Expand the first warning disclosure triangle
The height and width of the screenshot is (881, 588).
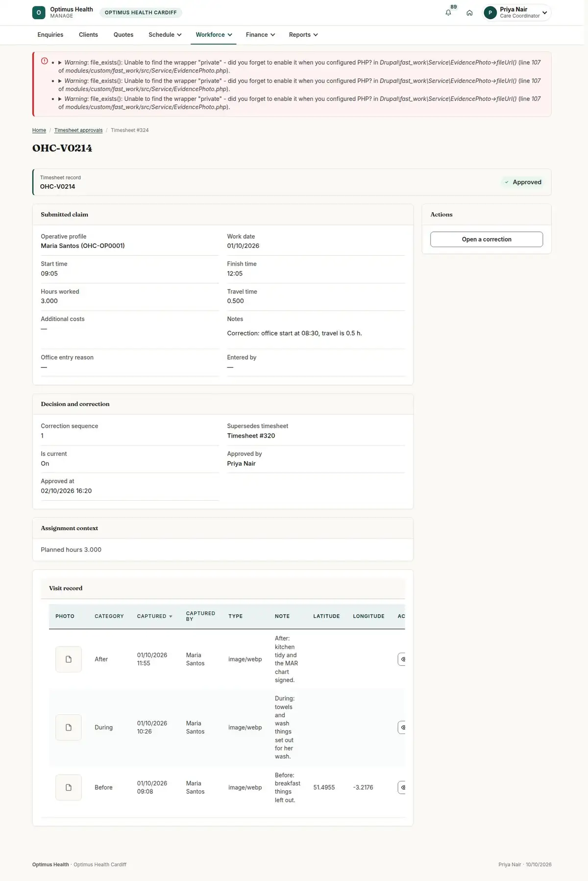[x=60, y=63]
